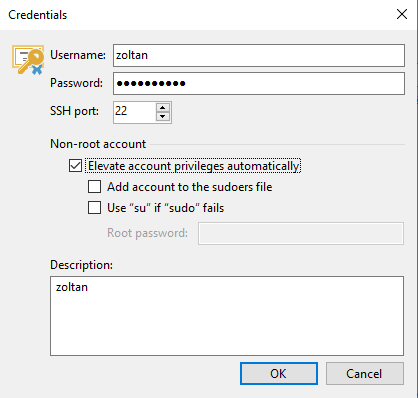The width and height of the screenshot is (418, 398).
Task: Click the Description: label
Action: (82, 265)
